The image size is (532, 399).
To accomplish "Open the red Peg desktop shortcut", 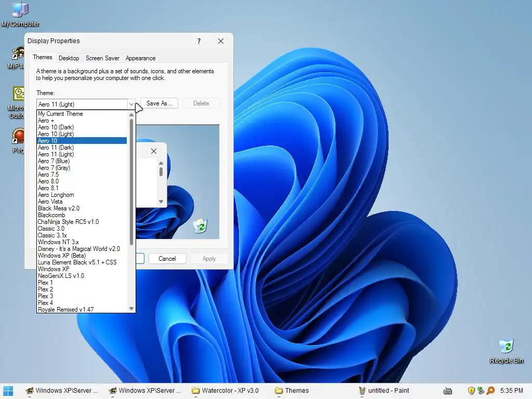I will click(x=18, y=140).
